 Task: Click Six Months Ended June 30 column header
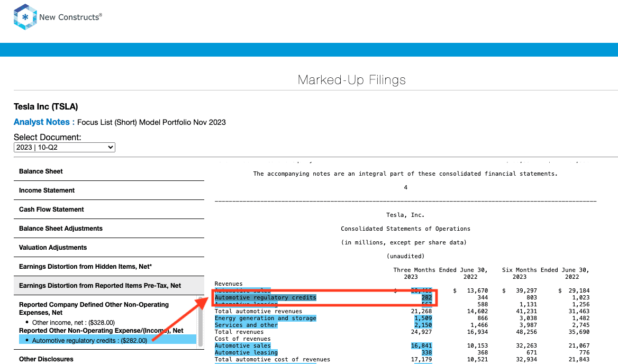coord(546,270)
